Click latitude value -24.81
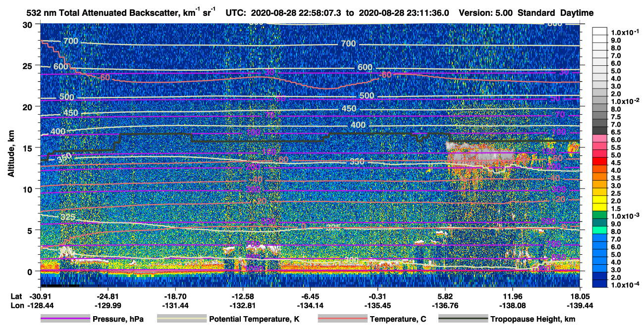This screenshot has height=330, width=644. click(x=107, y=296)
